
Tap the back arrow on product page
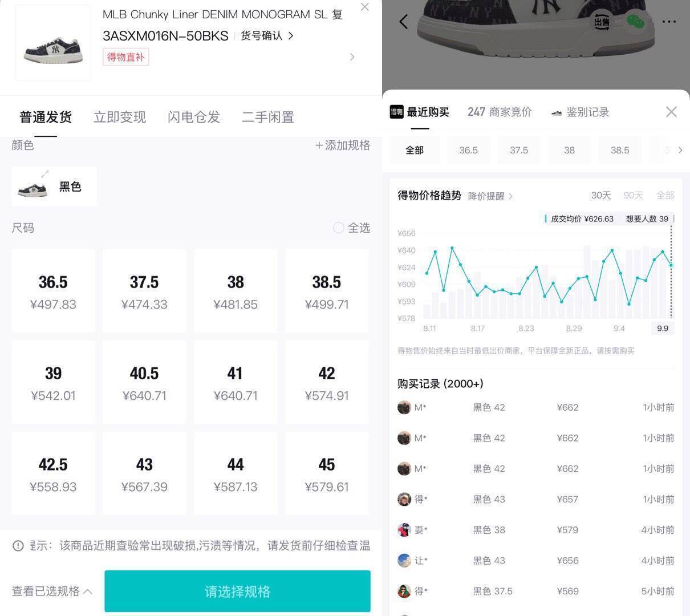click(x=404, y=22)
